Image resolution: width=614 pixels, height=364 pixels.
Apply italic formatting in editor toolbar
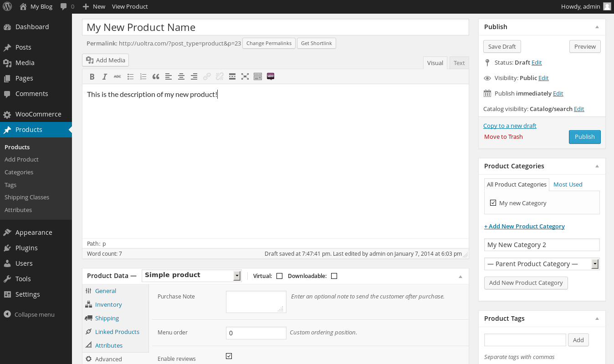point(105,76)
